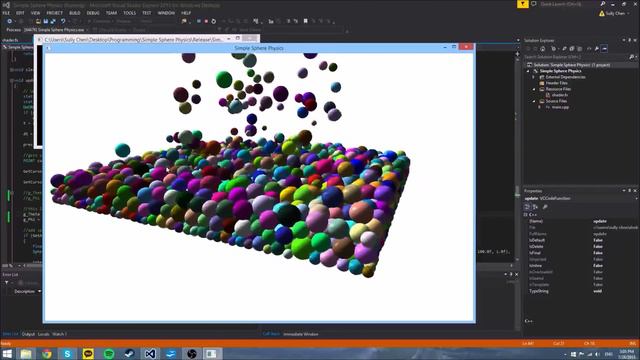Click the highlighted Preview Selected Items icon

pos(604,49)
